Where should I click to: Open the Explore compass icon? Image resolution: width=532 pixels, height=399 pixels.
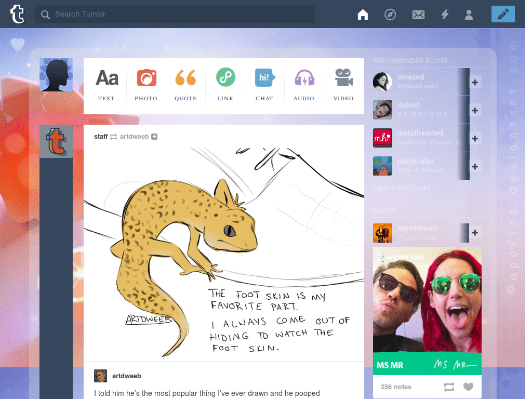point(390,15)
